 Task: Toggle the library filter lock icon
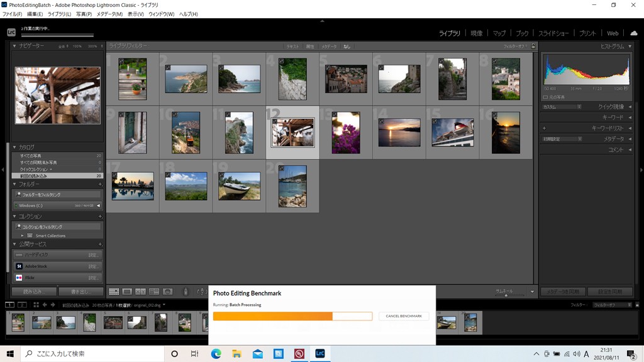(533, 46)
